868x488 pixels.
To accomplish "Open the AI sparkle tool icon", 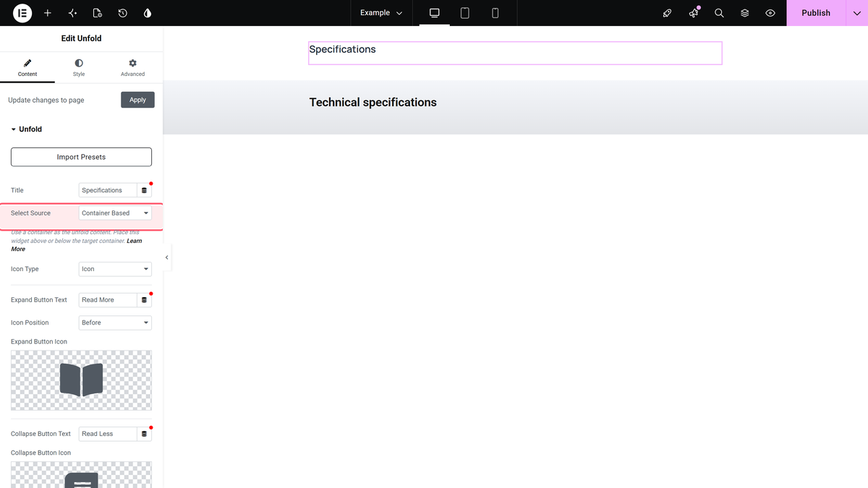I will [72, 13].
